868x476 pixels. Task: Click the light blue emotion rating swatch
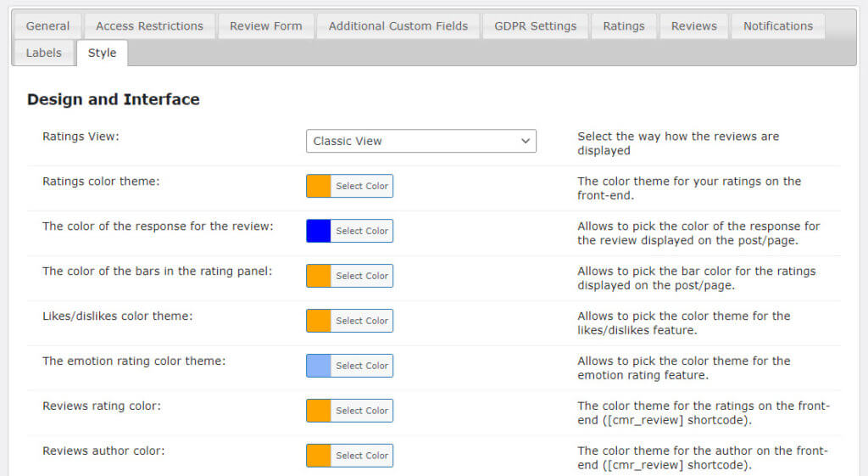(x=319, y=366)
